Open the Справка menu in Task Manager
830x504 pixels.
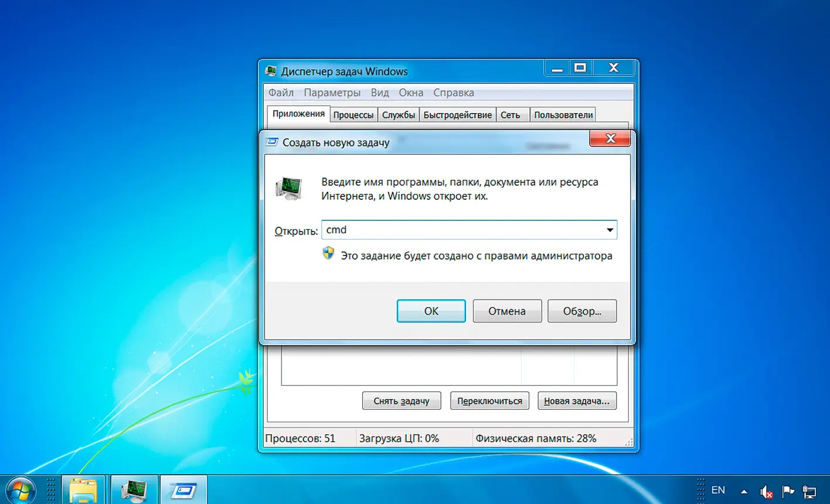pos(454,93)
